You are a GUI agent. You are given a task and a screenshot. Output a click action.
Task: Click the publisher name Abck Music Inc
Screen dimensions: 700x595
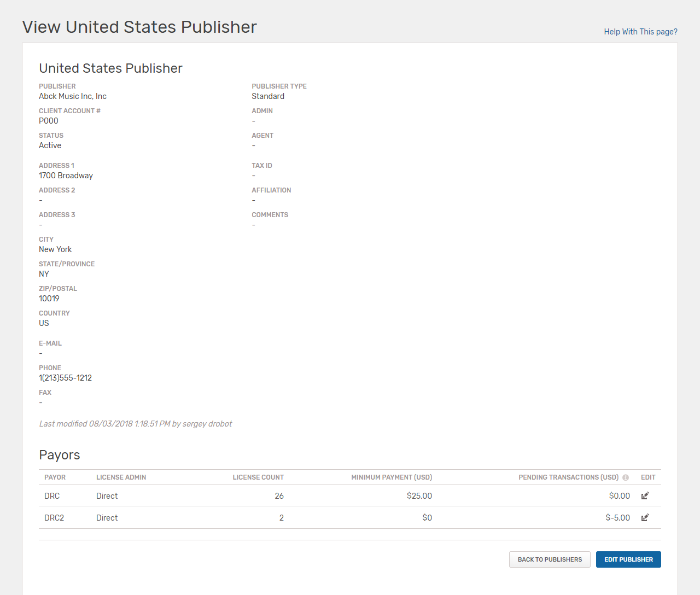(73, 96)
